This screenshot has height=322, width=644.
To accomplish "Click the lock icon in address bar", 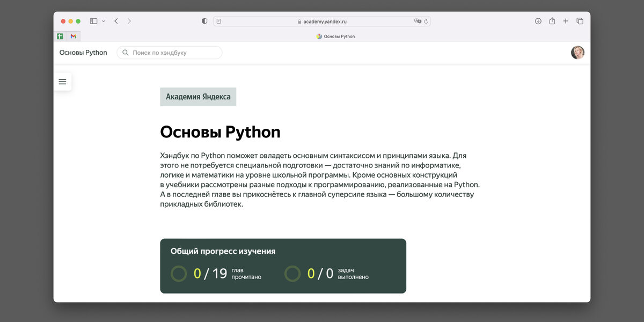I will point(300,21).
